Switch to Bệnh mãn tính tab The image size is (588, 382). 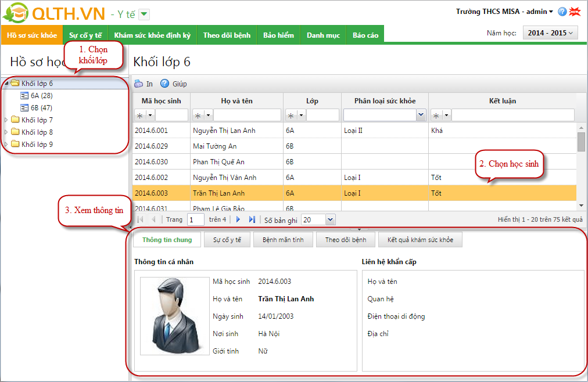[283, 240]
